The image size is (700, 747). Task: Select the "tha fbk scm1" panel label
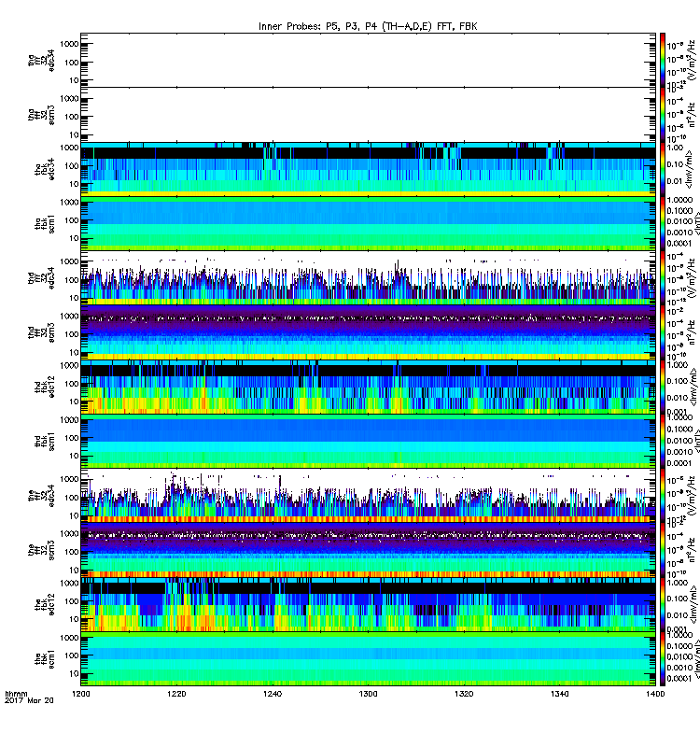[x=45, y=223]
